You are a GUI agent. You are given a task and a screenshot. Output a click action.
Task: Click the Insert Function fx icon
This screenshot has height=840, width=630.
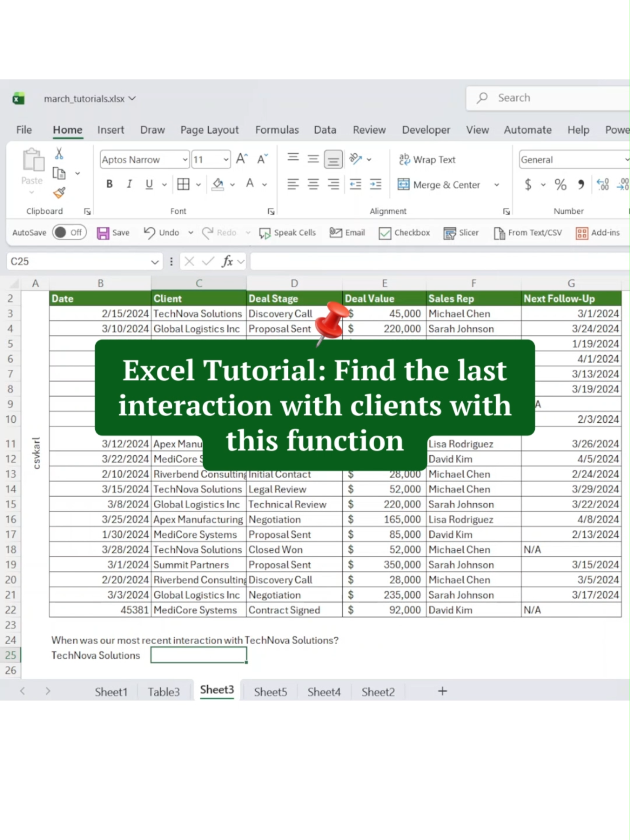227,261
